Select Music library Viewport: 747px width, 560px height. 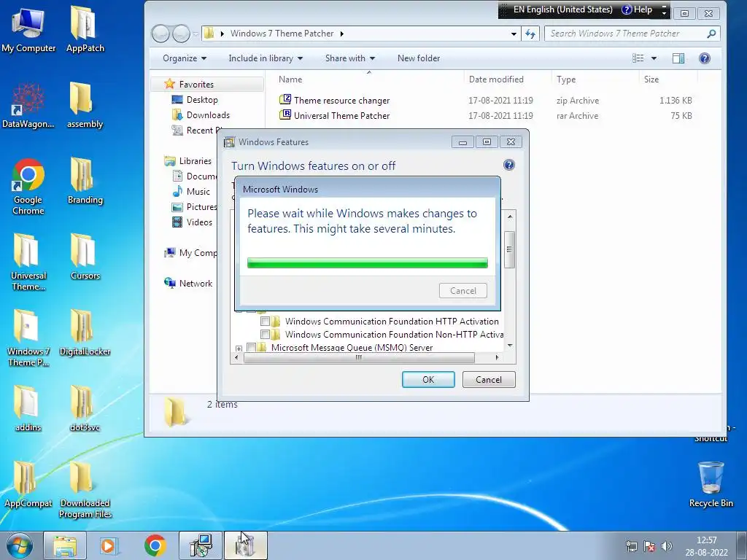[198, 192]
